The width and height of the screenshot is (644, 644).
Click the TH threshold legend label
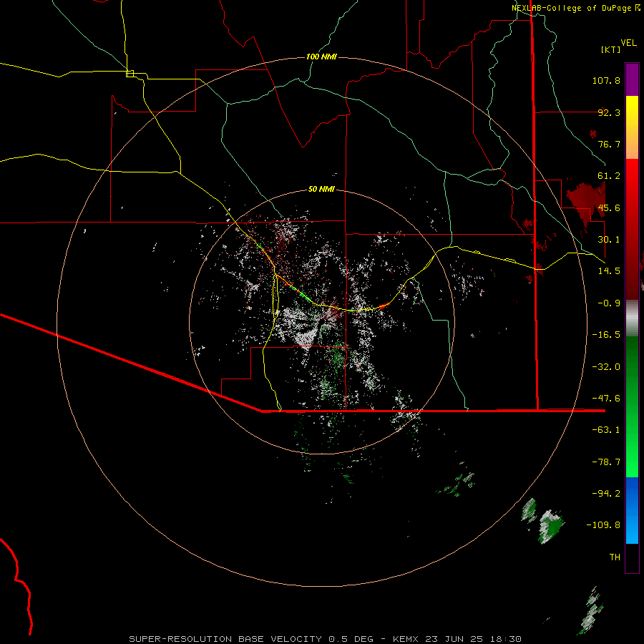(x=615, y=557)
